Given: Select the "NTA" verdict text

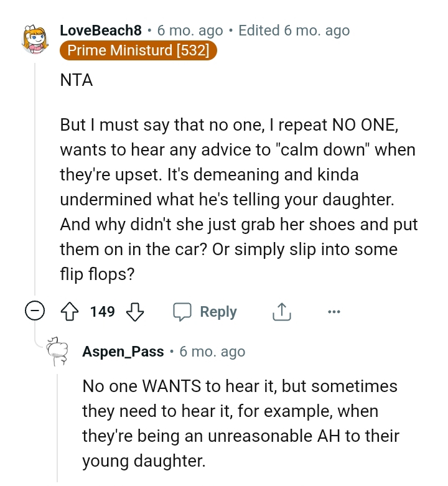Looking at the screenshot, I should coord(77,80).
